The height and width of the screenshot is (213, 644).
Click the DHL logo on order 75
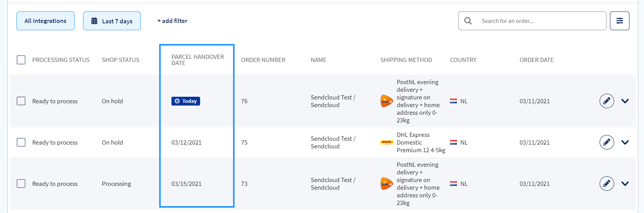(386, 142)
